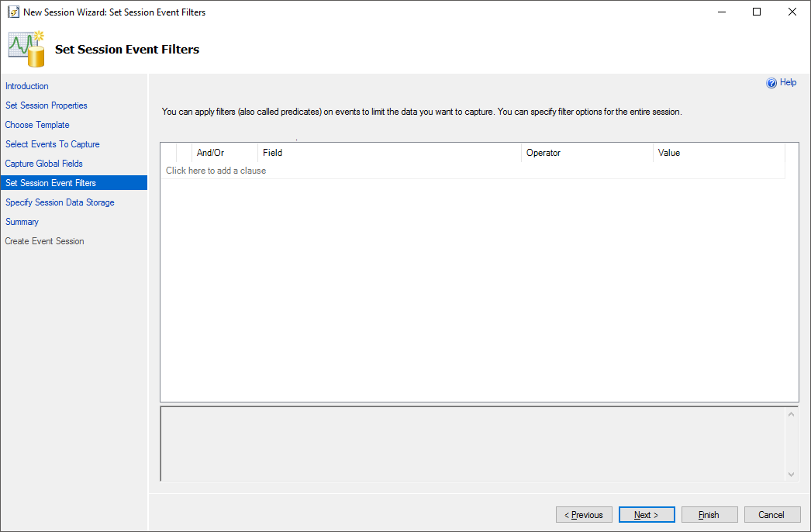Click here to add a clause row
Viewport: 811px width, 532px height.
click(x=216, y=171)
